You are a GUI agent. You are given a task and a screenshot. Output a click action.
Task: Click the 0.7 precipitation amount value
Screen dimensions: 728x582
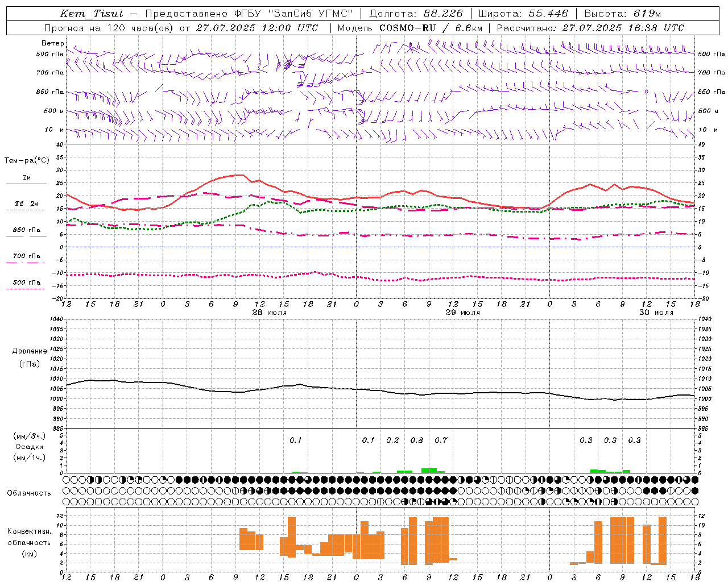(441, 440)
